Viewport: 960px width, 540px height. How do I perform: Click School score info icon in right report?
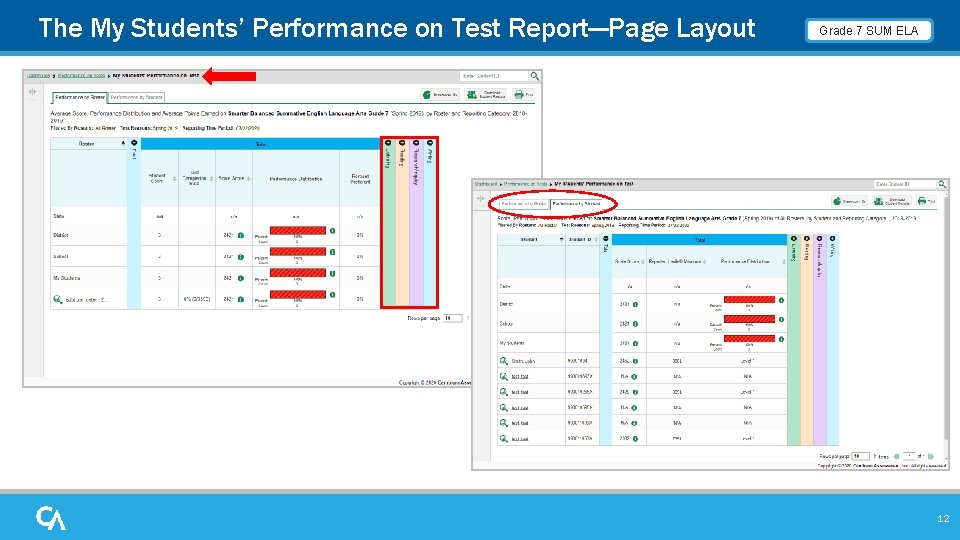click(x=635, y=324)
